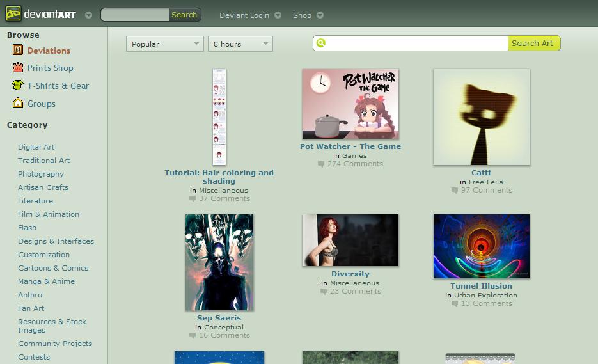Select the Artisan Crafts category
The image size is (598, 364).
(43, 187)
